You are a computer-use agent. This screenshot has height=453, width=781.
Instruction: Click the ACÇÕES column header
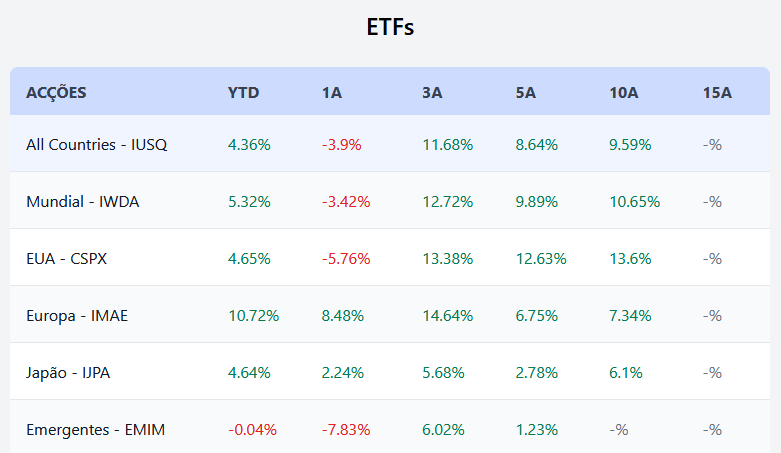56,93
